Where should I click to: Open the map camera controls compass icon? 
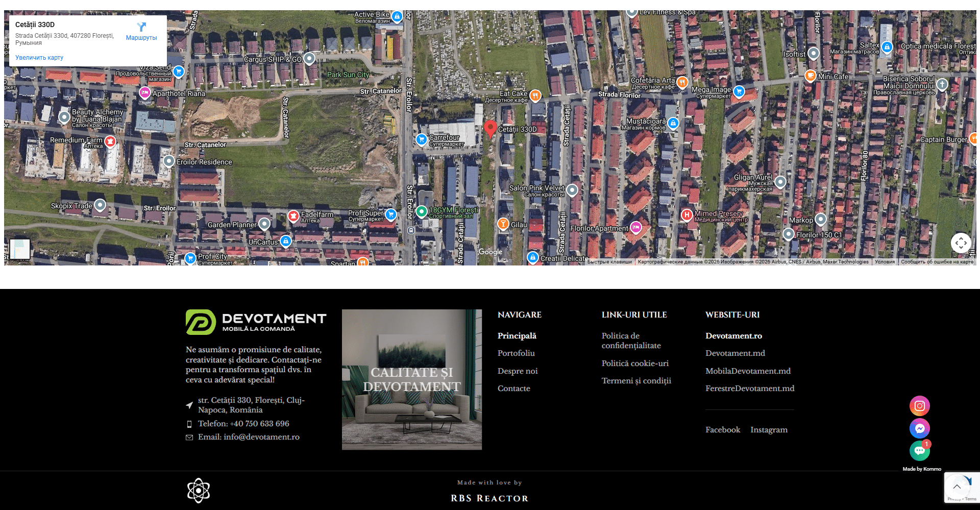(961, 243)
